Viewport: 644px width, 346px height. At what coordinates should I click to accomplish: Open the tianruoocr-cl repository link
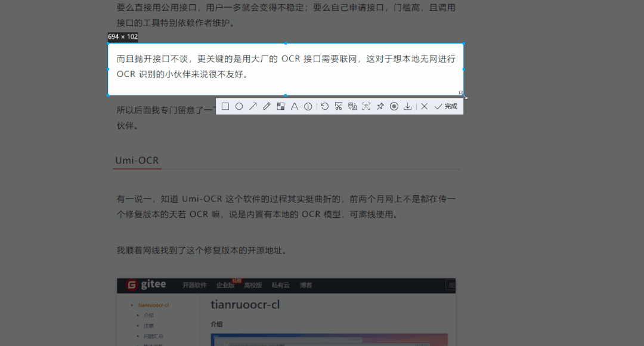(x=153, y=305)
